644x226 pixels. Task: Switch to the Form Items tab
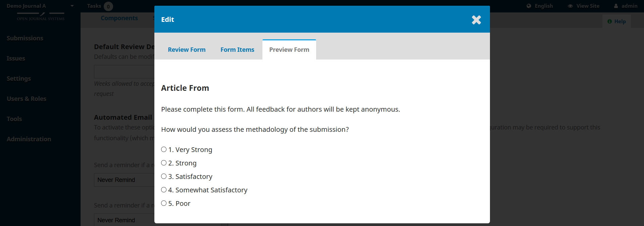tap(237, 49)
